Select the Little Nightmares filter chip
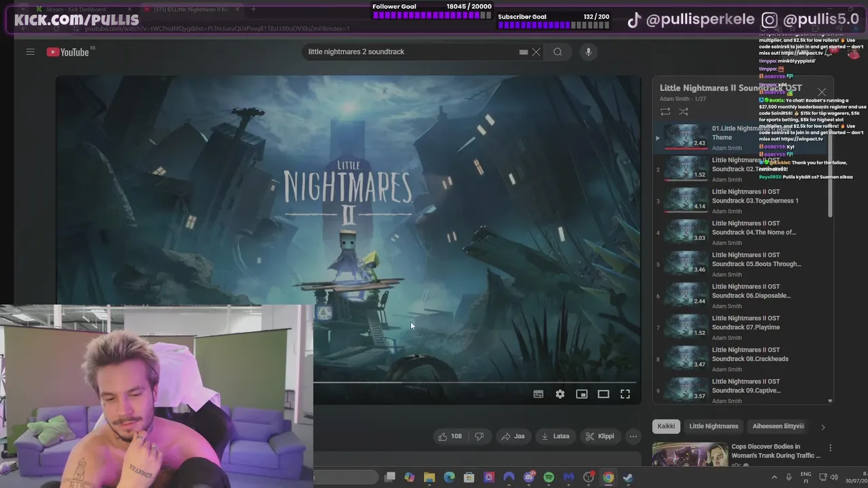This screenshot has width=868, height=488. click(713, 426)
